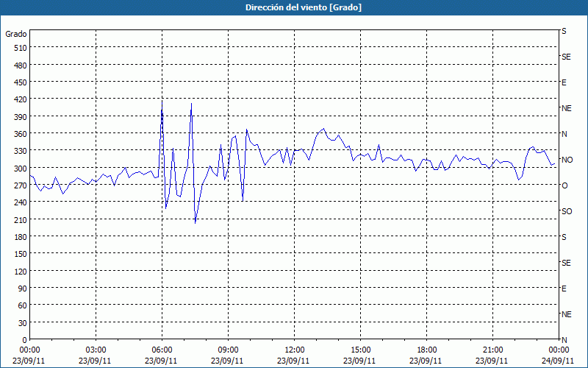Screen dimensions: 588x368
Task: Select the 420 value on the degree axis
Action: pyautogui.click(x=21, y=99)
